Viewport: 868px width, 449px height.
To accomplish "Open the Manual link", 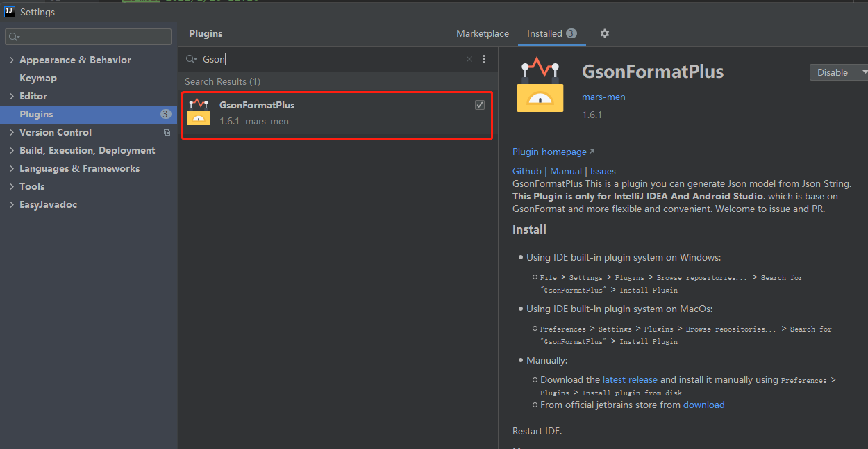I will tap(566, 171).
